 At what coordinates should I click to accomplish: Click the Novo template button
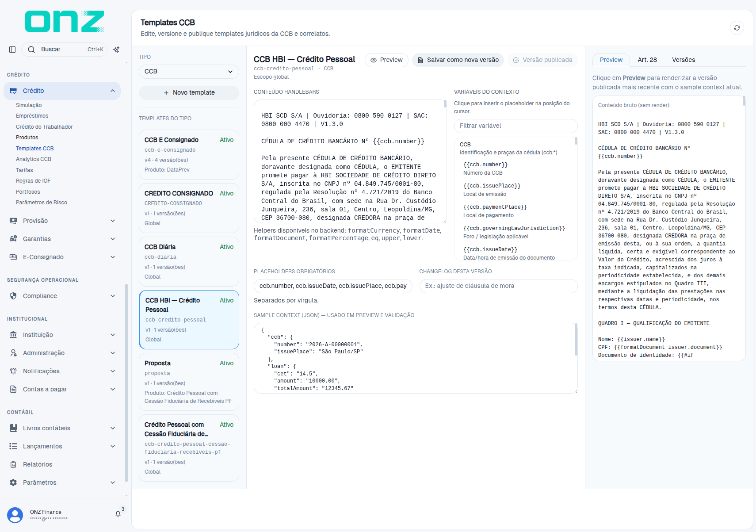point(189,92)
